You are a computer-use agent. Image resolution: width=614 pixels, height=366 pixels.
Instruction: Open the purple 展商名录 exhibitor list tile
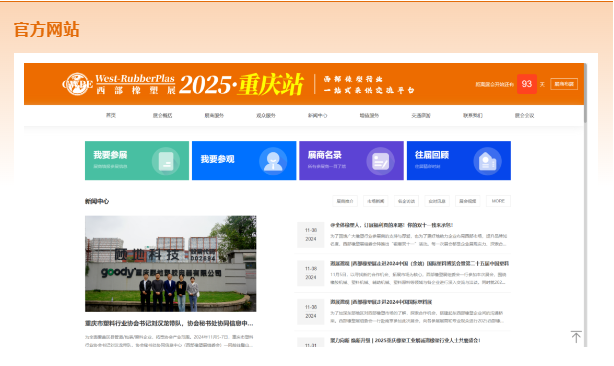tap(351, 160)
